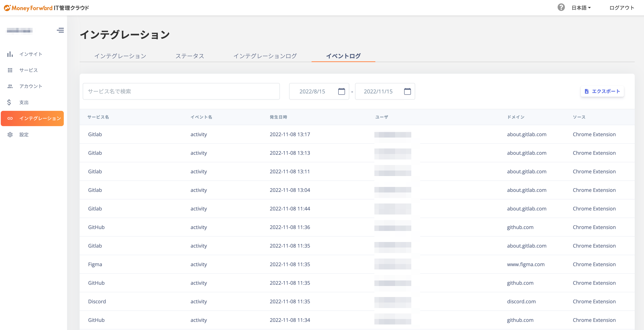Click the Discord service name cell
The height and width of the screenshot is (330, 644).
coord(97,302)
